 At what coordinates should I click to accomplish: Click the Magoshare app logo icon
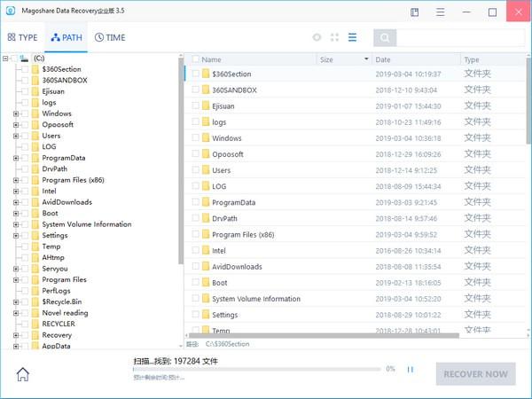tap(11, 11)
